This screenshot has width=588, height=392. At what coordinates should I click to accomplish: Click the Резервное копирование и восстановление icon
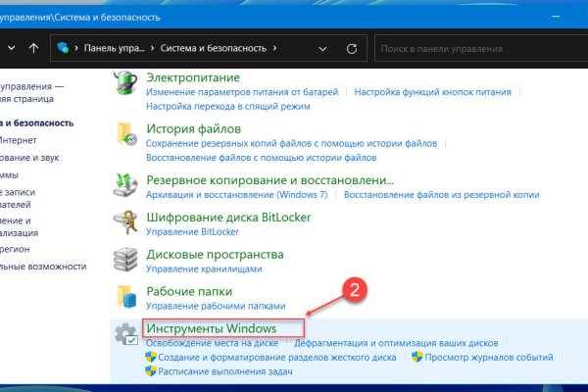click(124, 186)
